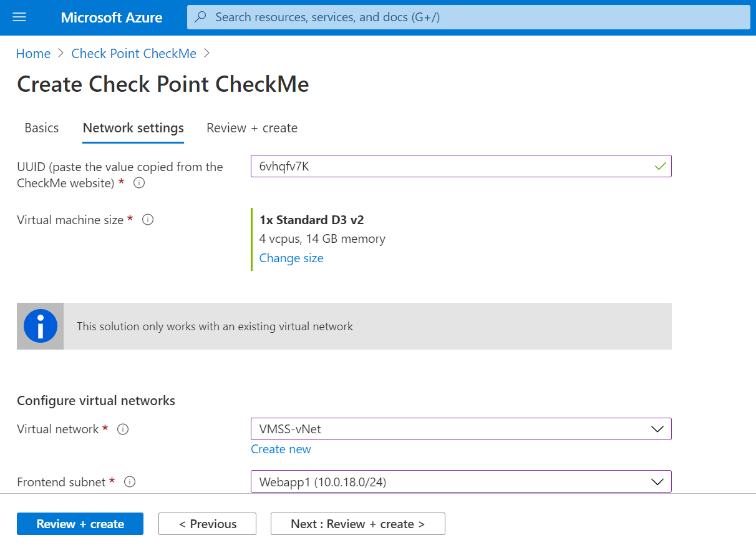756x550 pixels.
Task: Click Next : Review + create button
Action: pos(358,524)
